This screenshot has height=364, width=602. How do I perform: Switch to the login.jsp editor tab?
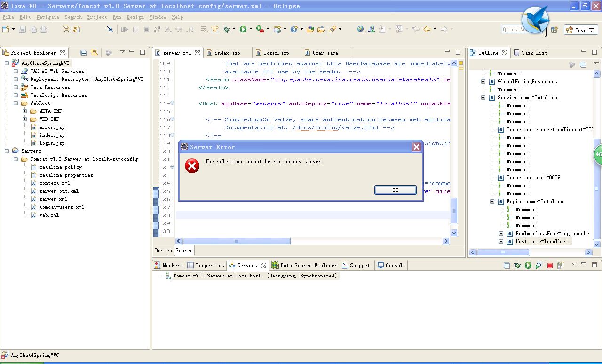pyautogui.click(x=276, y=53)
